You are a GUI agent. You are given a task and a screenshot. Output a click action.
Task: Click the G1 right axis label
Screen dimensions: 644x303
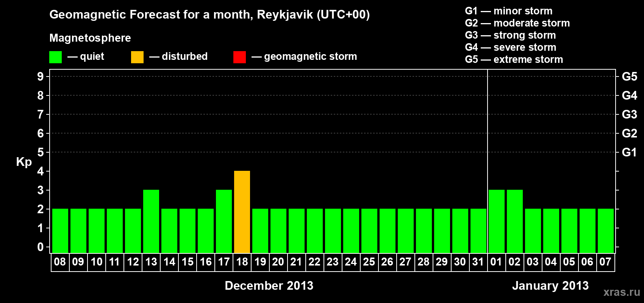630,152
